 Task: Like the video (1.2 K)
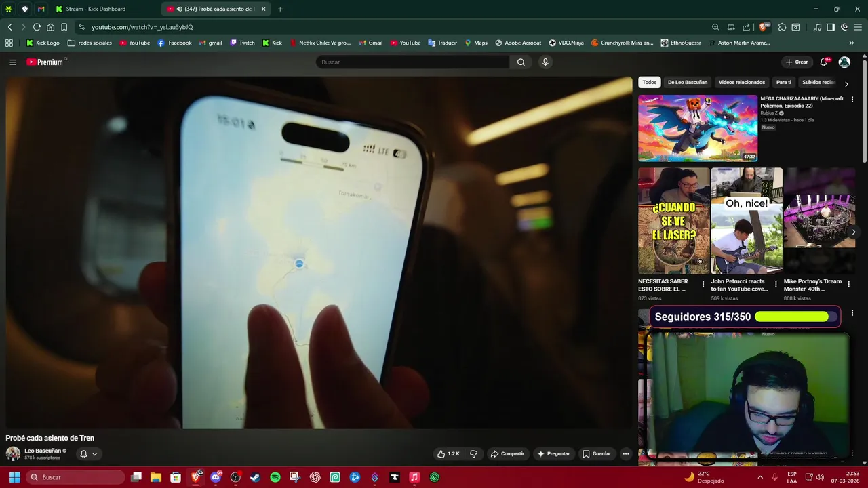(448, 454)
